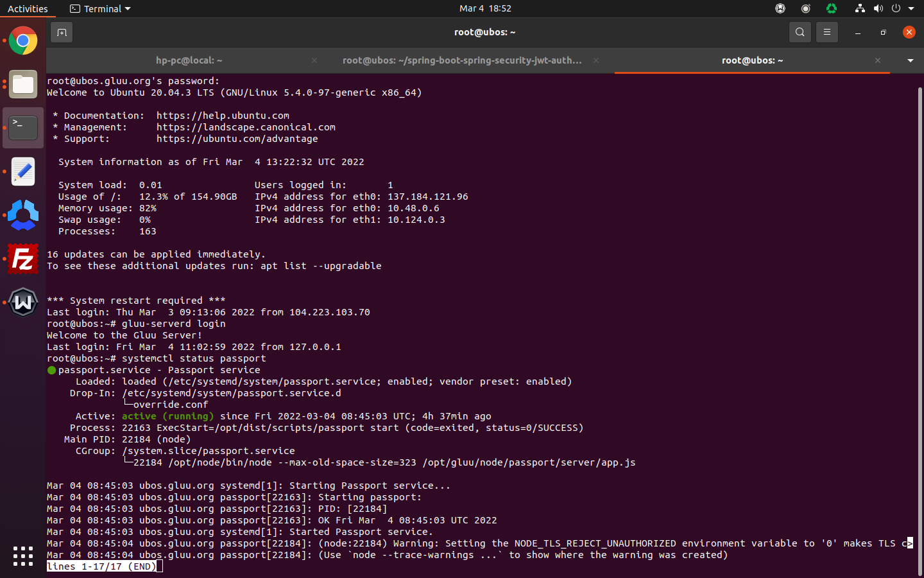
Task: Click 'systemctl status passport' command text
Action: click(x=194, y=358)
